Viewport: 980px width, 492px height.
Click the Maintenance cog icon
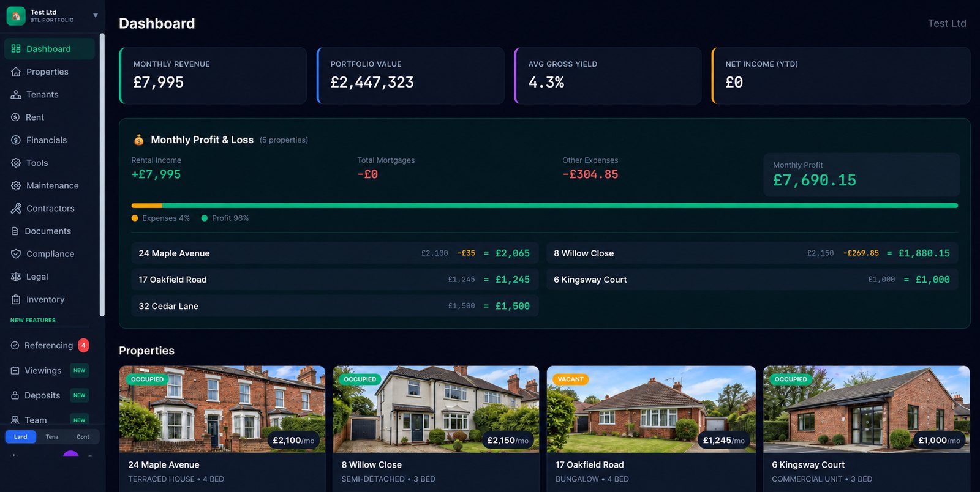coord(16,185)
